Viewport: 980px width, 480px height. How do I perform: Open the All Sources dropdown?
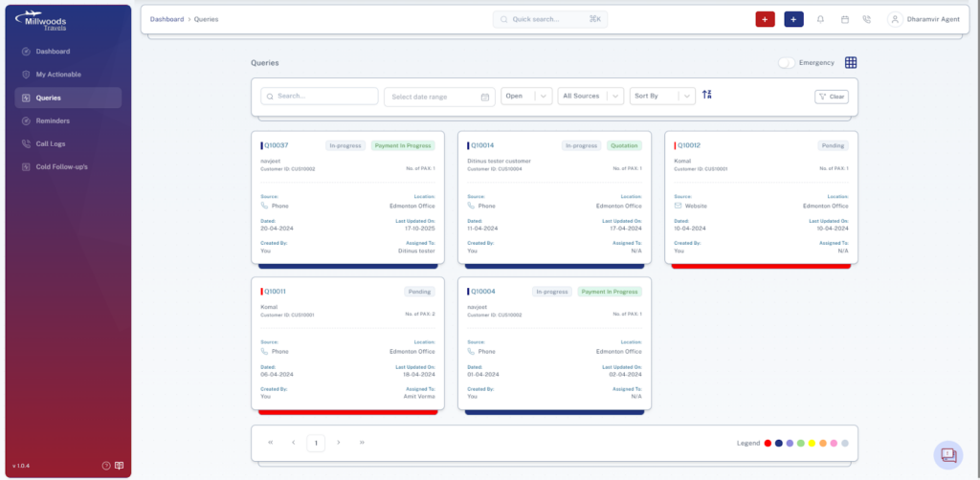[590, 97]
